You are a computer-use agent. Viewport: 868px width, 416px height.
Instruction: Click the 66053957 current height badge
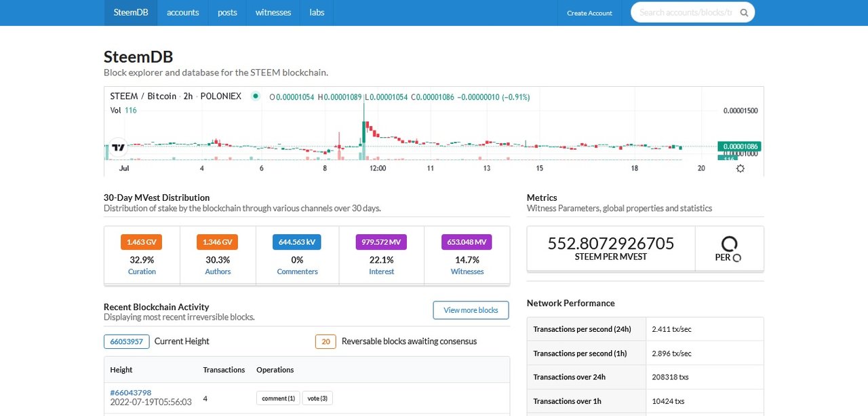126,341
